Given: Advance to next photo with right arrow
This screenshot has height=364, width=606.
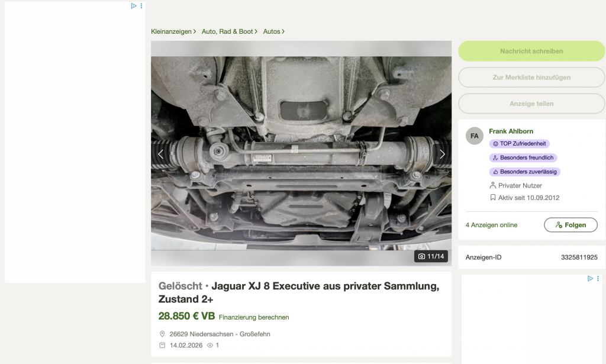Looking at the screenshot, I should [442, 154].
